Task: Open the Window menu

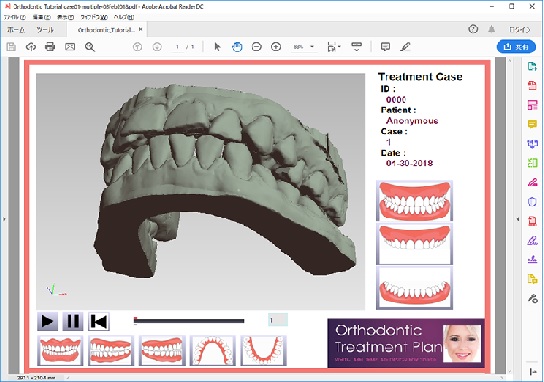Action: tap(94, 17)
